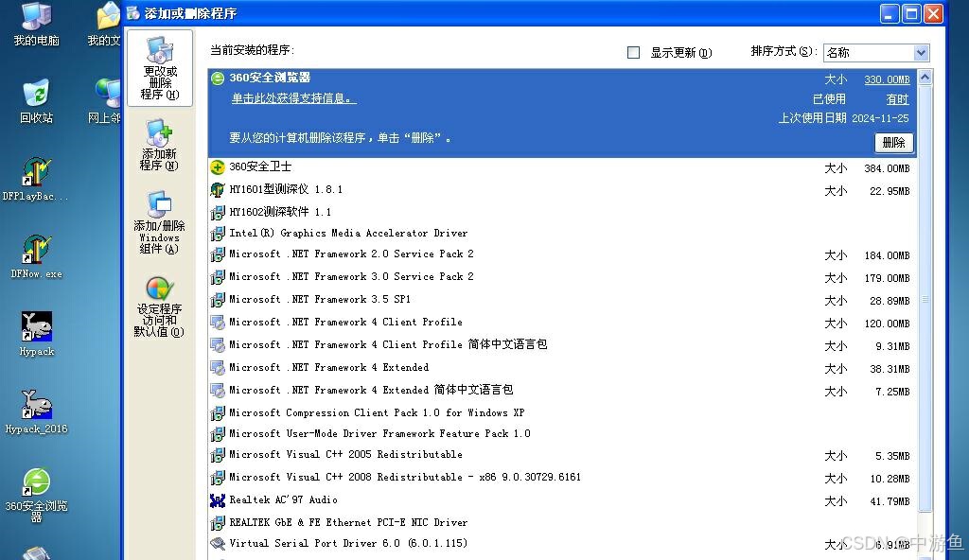Open 单击此处获得支持信息 link

point(293,98)
